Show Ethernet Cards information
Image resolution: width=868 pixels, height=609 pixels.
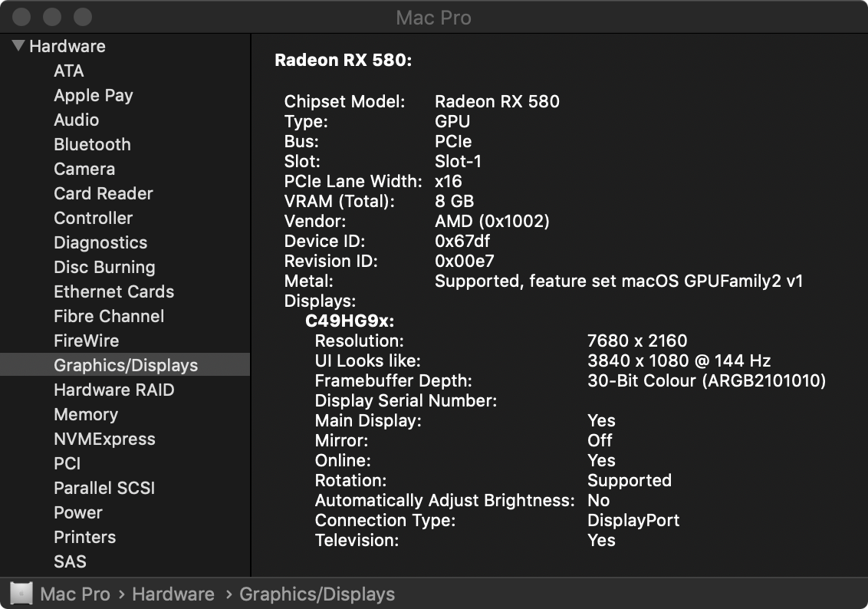point(113,291)
